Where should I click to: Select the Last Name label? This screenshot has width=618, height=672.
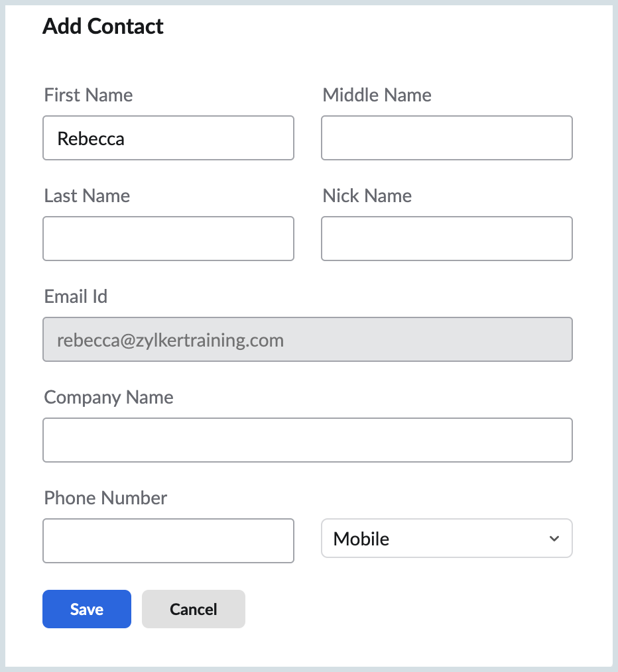pyautogui.click(x=87, y=196)
